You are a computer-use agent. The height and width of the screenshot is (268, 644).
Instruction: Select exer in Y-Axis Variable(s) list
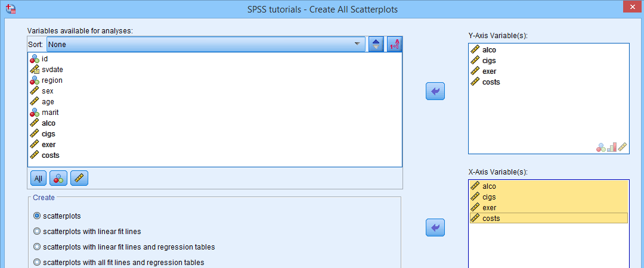click(x=549, y=71)
